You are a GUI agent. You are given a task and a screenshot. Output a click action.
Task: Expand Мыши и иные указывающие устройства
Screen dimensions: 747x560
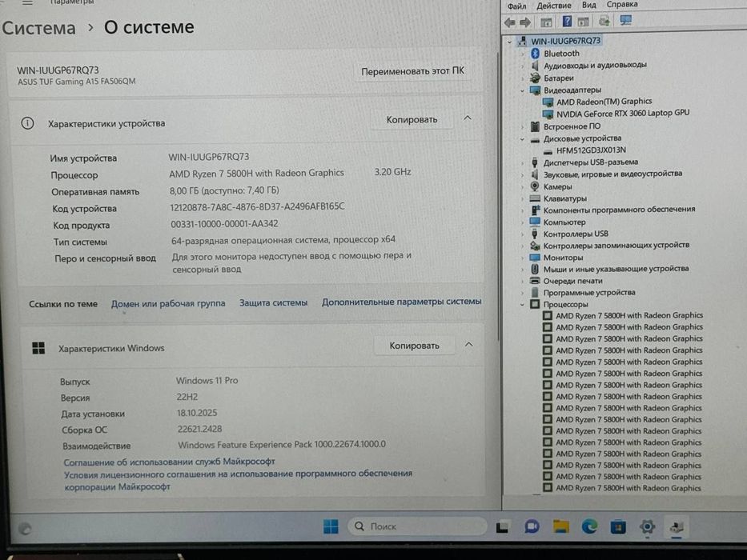pos(522,269)
